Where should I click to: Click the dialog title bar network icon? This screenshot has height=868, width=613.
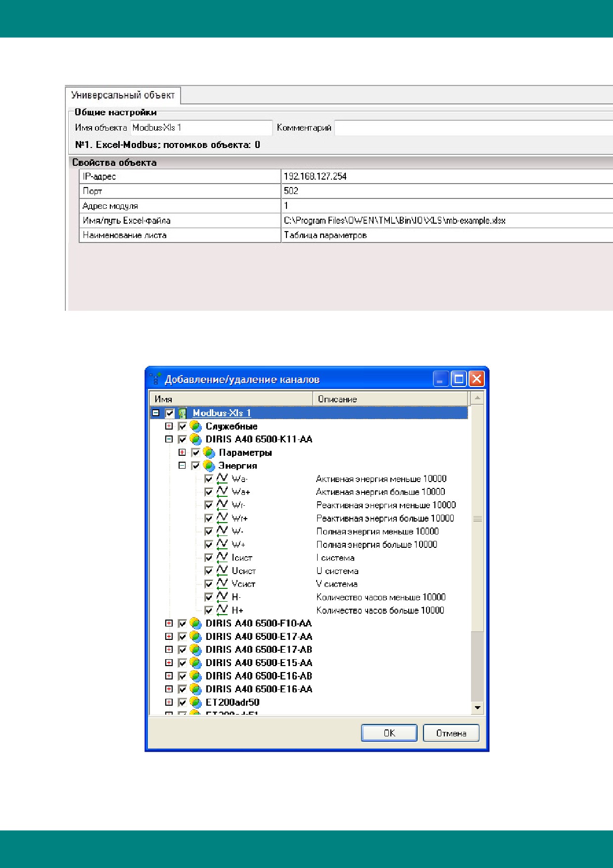tap(155, 379)
